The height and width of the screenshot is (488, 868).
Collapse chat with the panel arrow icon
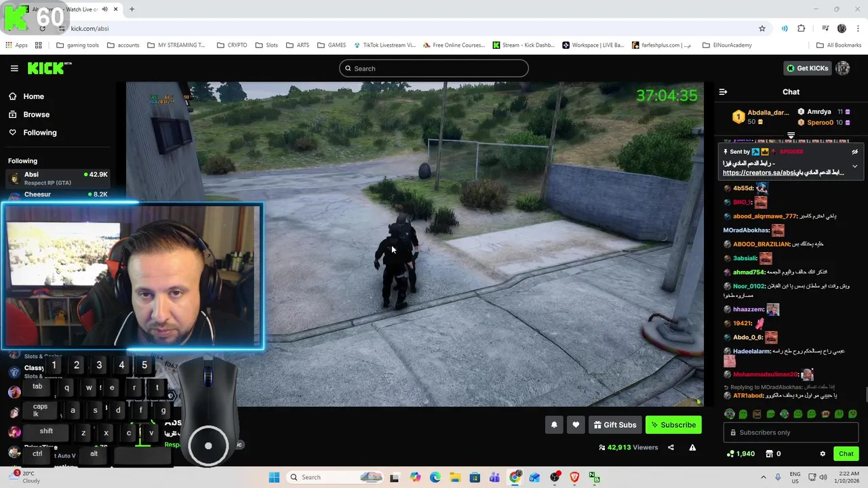tap(723, 92)
